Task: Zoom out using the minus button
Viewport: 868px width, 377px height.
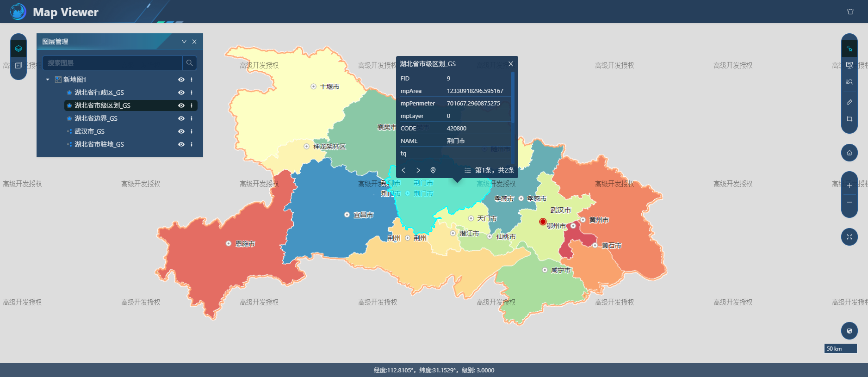Action: coord(849,203)
